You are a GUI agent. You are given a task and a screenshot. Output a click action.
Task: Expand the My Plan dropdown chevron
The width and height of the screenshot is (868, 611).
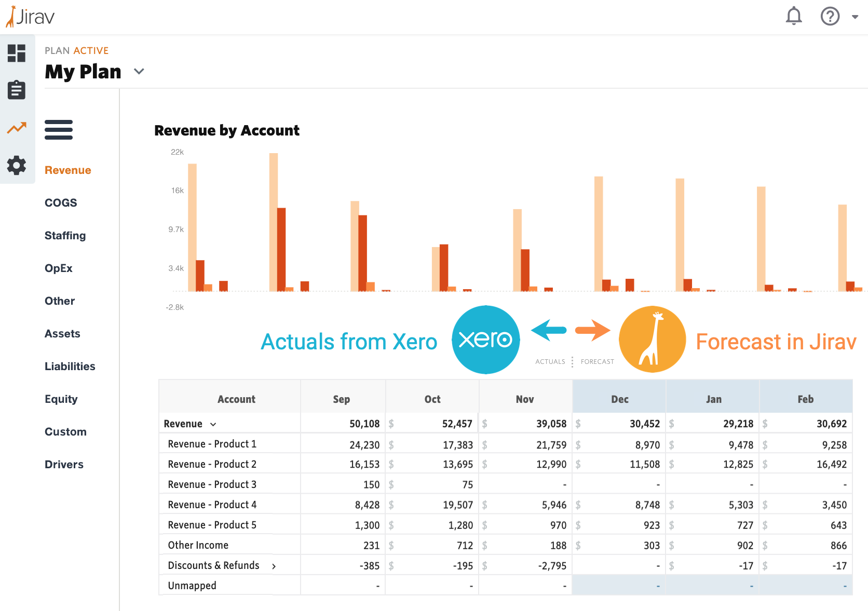click(139, 71)
